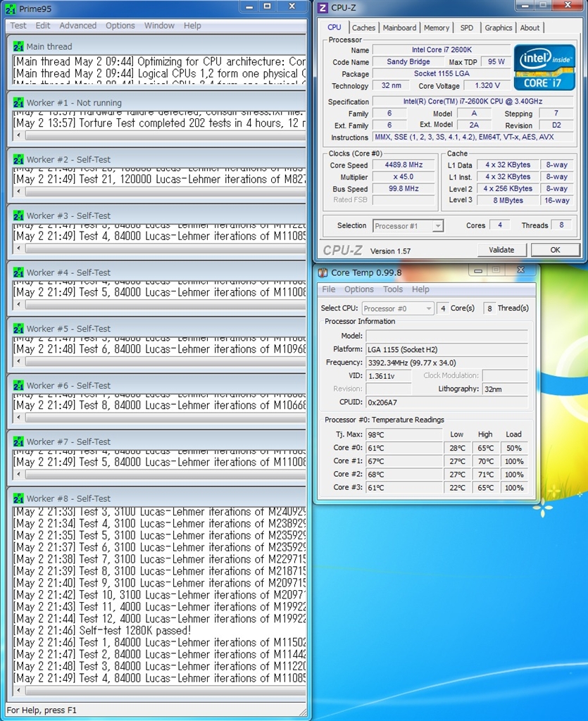This screenshot has width=588, height=721.
Task: Click the Frequency field in Core Temp
Action: (x=446, y=363)
